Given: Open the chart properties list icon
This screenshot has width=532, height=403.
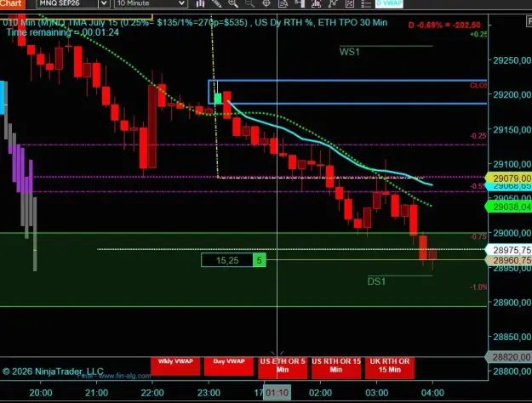Looking at the screenshot, I should (x=366, y=3).
